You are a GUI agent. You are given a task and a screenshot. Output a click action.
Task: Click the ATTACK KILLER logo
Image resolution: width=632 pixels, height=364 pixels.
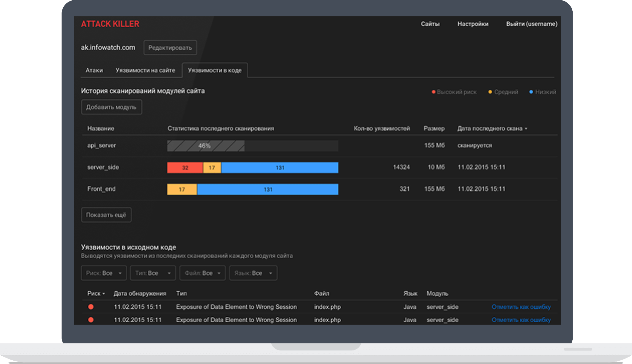pyautogui.click(x=110, y=24)
